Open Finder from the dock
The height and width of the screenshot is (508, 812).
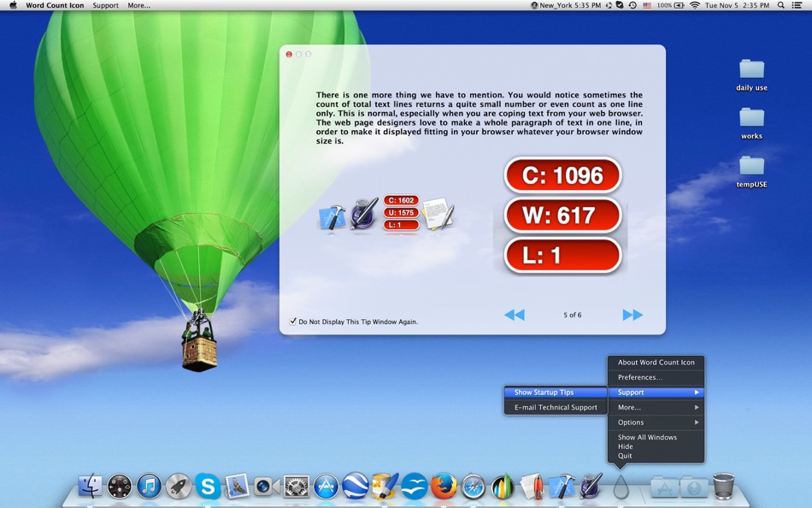coord(90,487)
